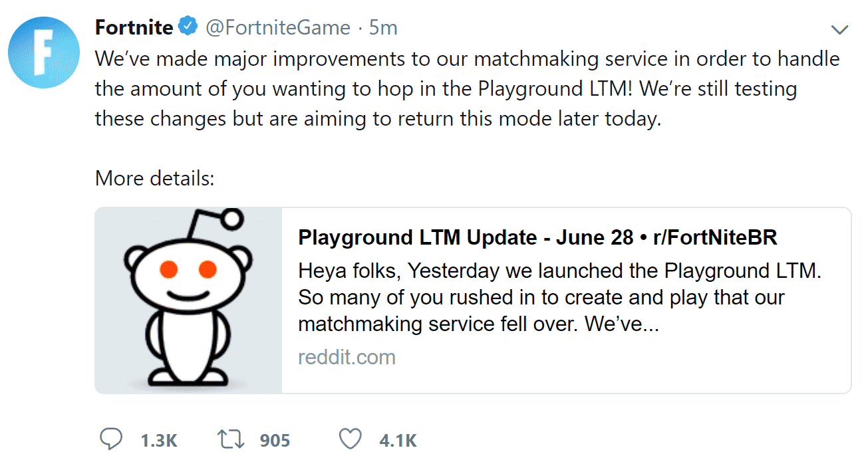Open the Fortnite display name profile link
The height and width of the screenshot is (458, 868).
coord(134,27)
